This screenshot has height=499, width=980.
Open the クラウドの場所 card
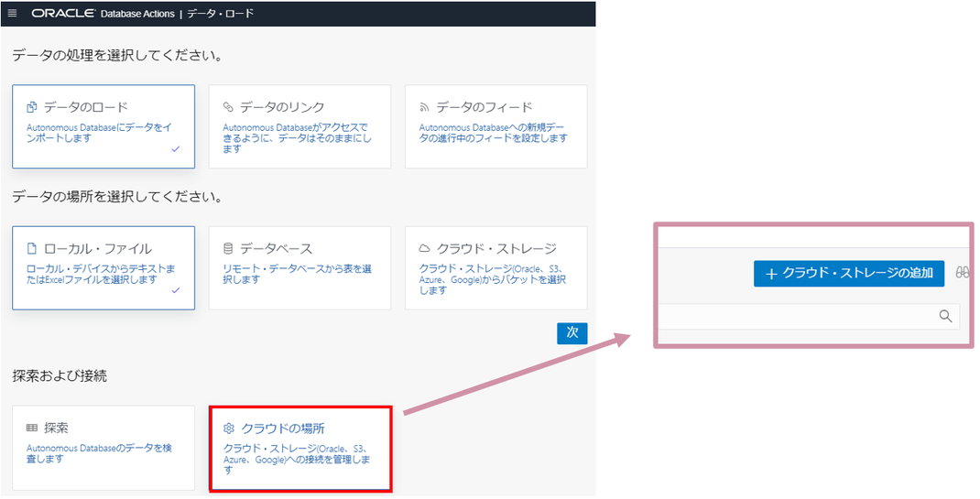(300, 449)
